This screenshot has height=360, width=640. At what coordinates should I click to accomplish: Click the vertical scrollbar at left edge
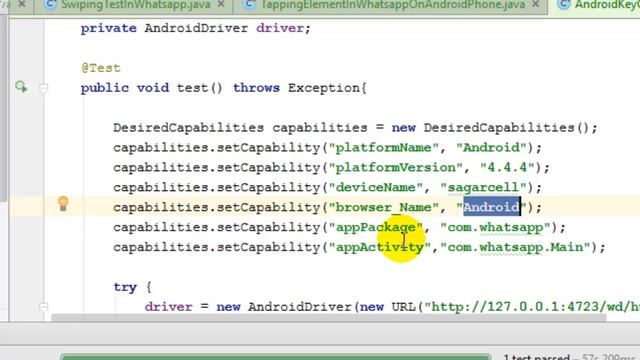pos(3,108)
